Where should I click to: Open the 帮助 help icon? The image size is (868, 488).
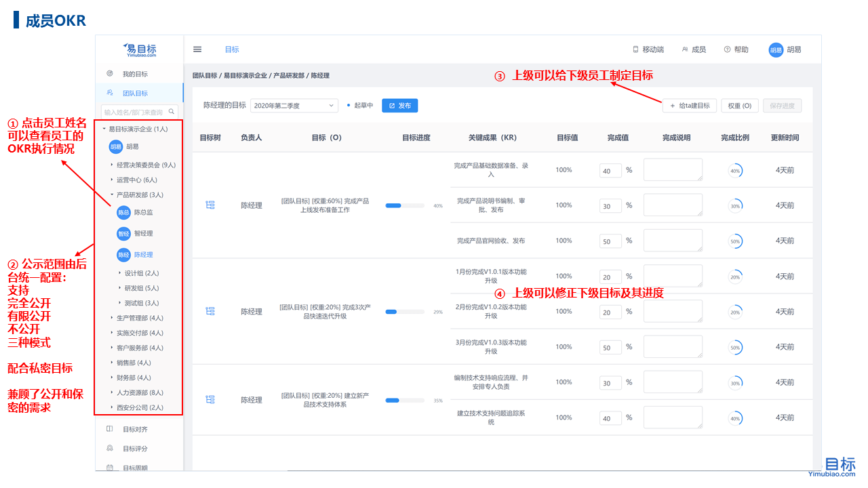[727, 49]
